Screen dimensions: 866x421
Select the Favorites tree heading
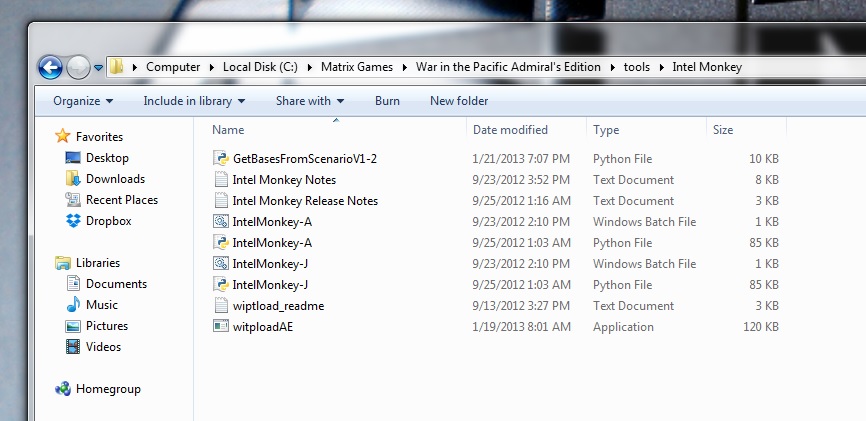pos(99,136)
